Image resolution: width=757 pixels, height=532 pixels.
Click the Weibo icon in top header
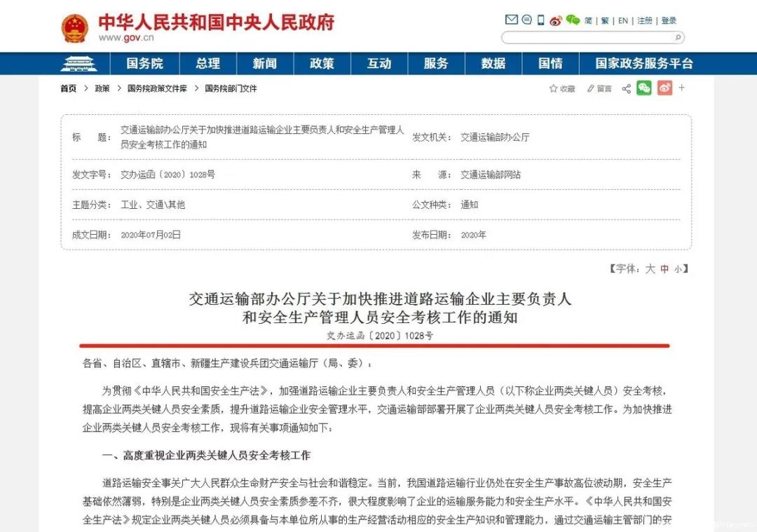point(556,20)
